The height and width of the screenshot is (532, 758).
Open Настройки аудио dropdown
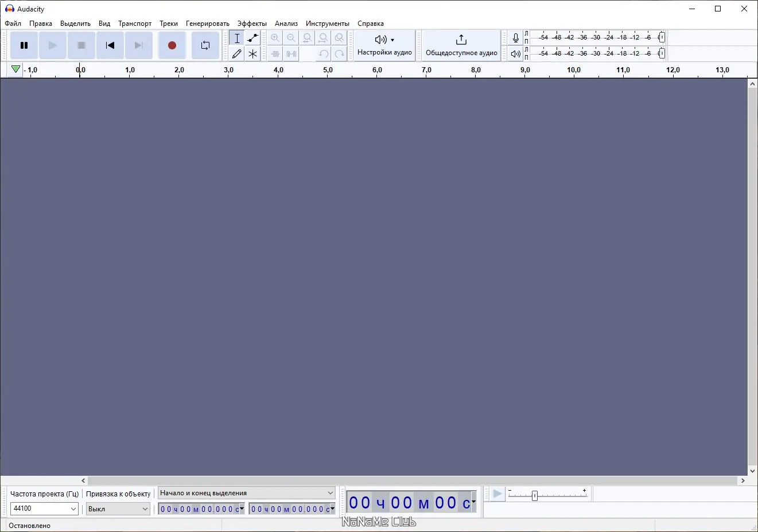click(x=384, y=45)
